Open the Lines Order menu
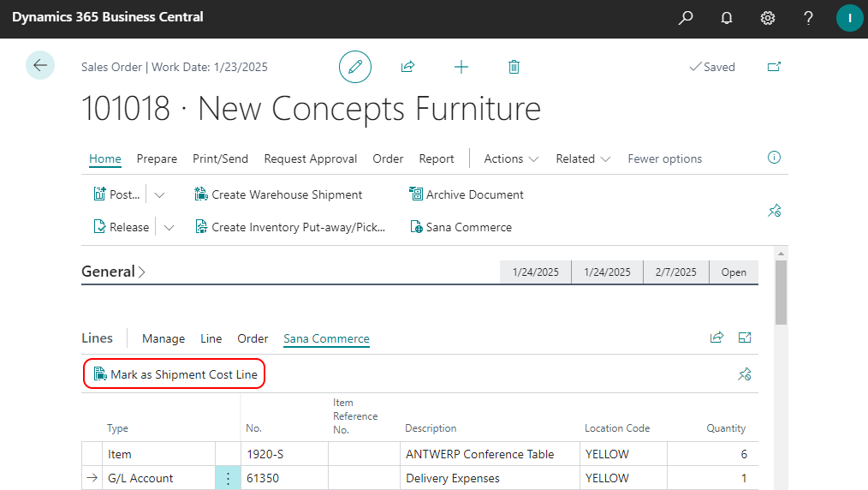 [253, 338]
